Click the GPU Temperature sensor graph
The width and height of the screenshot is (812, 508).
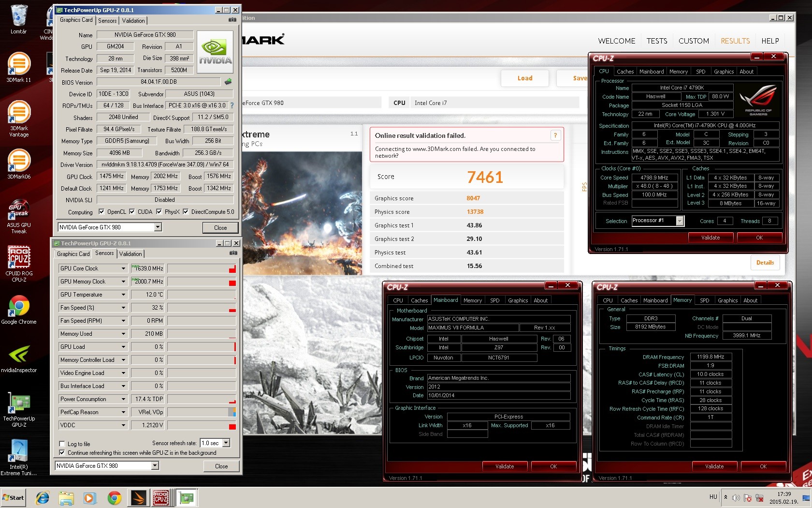click(202, 295)
